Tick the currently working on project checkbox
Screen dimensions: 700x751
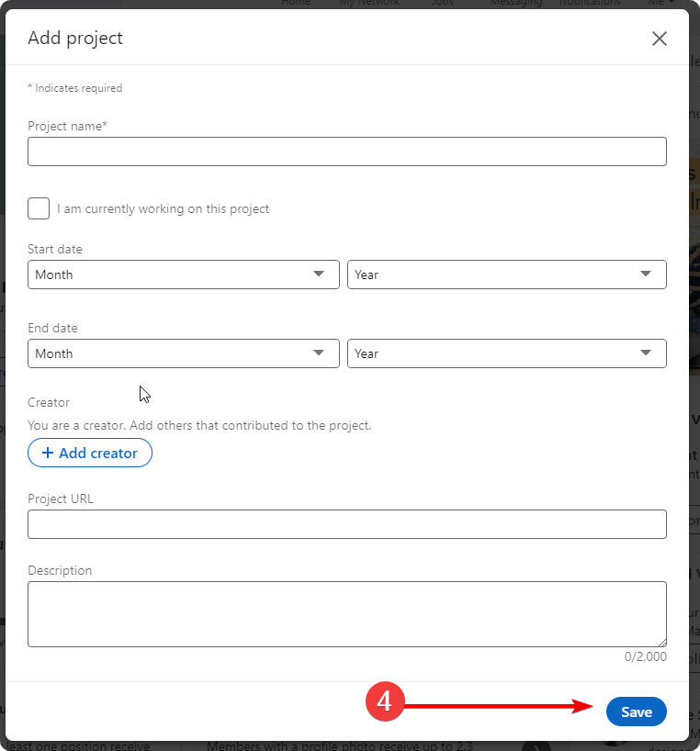point(39,208)
